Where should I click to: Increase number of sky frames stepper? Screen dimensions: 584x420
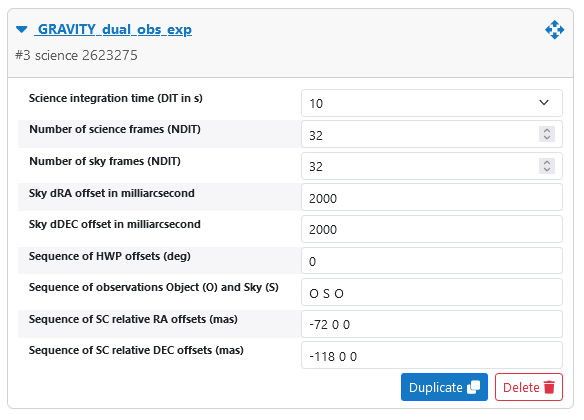coord(547,162)
